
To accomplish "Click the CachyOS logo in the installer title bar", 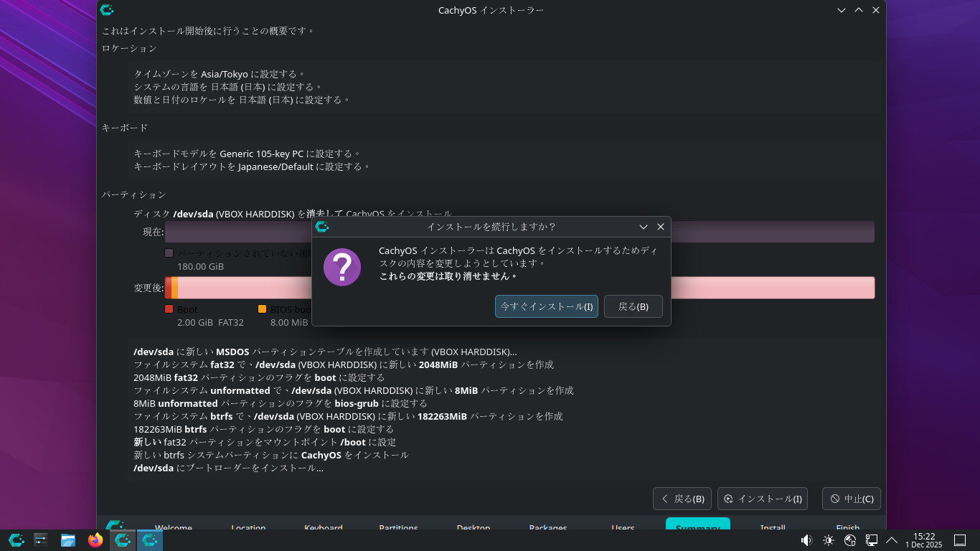I will pyautogui.click(x=107, y=10).
